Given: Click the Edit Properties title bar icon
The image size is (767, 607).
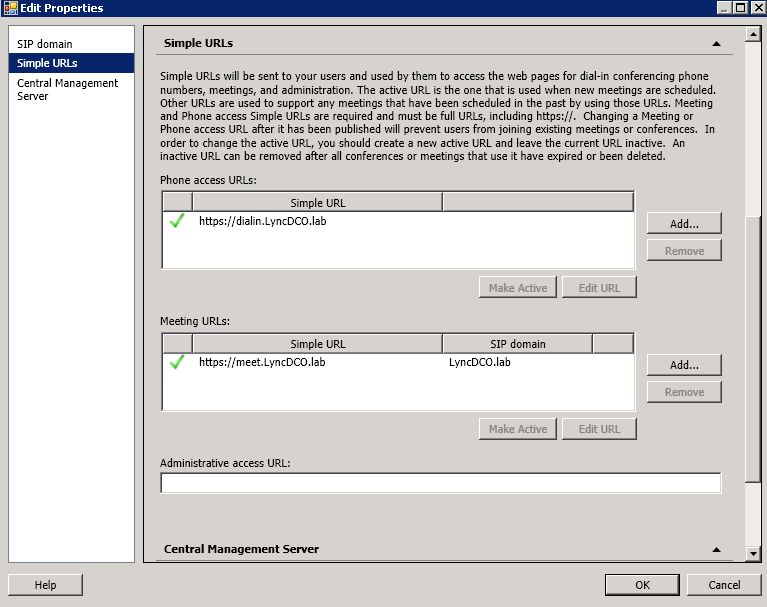Looking at the screenshot, I should (10, 8).
